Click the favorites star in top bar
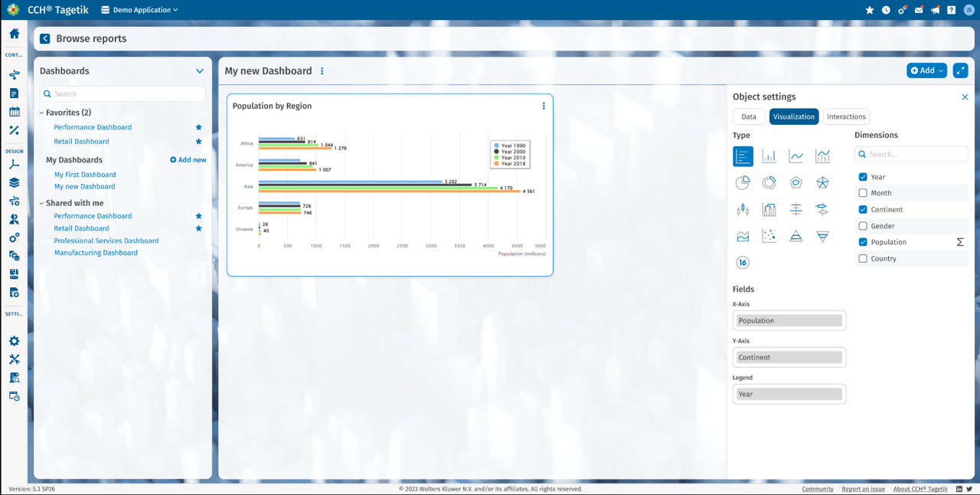 pyautogui.click(x=870, y=10)
